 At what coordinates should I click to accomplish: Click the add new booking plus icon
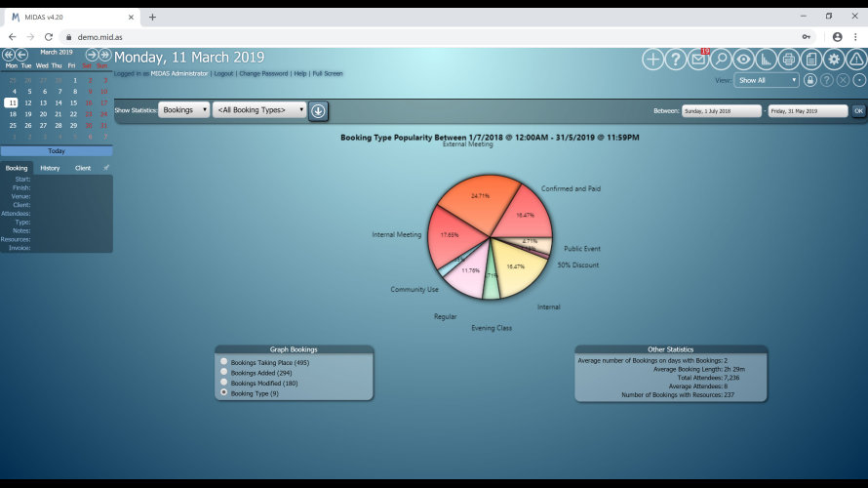652,60
